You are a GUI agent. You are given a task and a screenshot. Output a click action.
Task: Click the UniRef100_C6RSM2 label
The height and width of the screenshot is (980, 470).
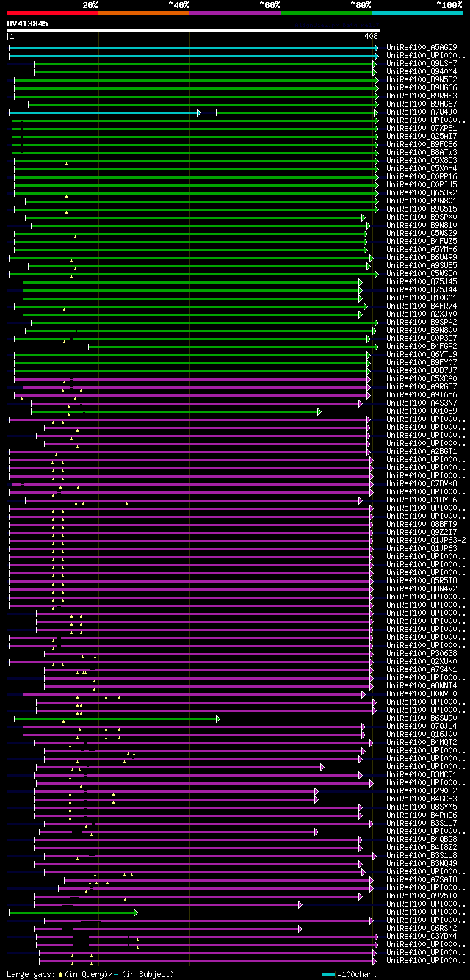[x=422, y=928]
